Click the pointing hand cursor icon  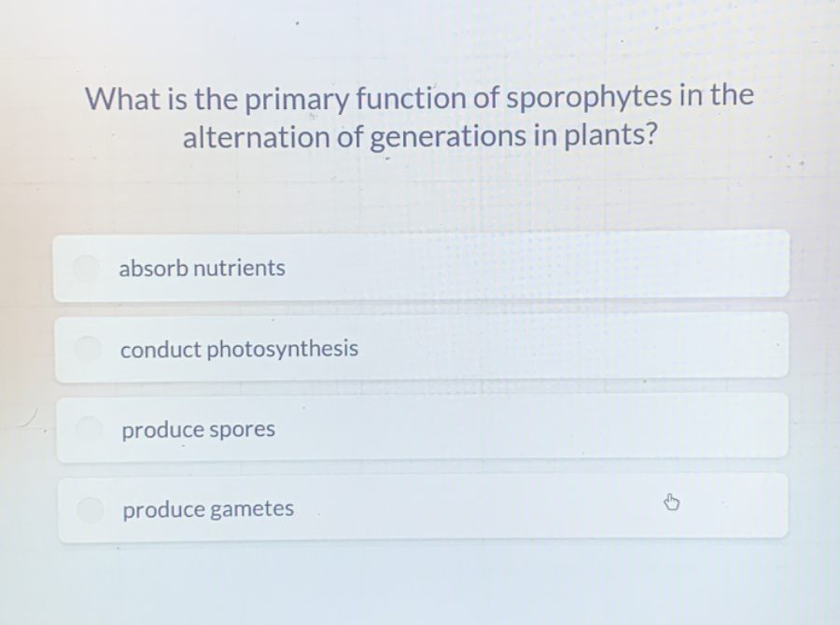671,502
